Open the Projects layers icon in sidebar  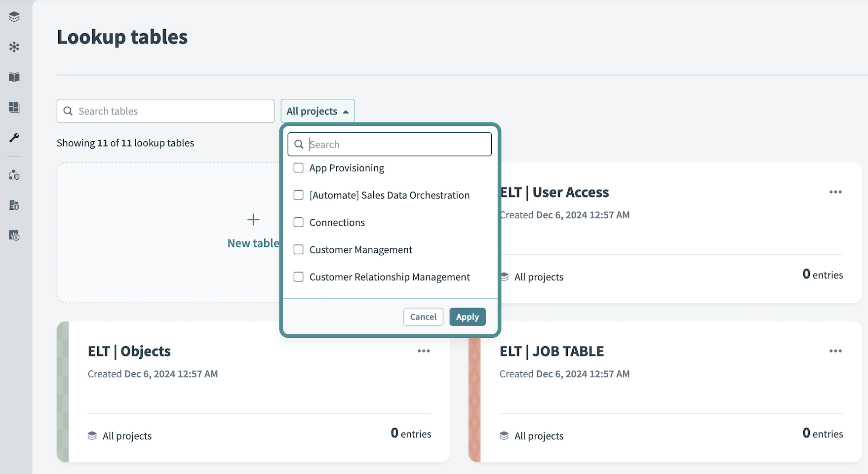14,16
